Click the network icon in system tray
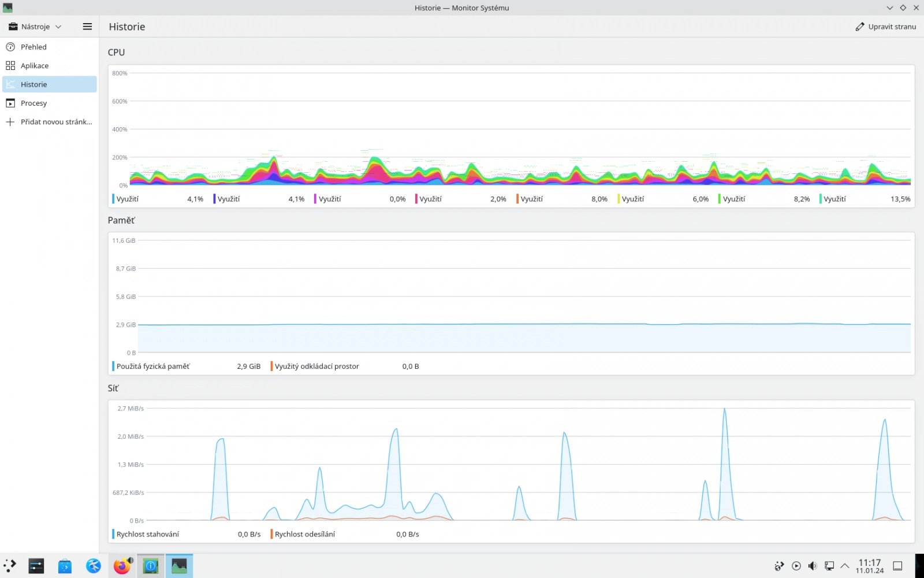This screenshot has width=924, height=578. [x=829, y=566]
